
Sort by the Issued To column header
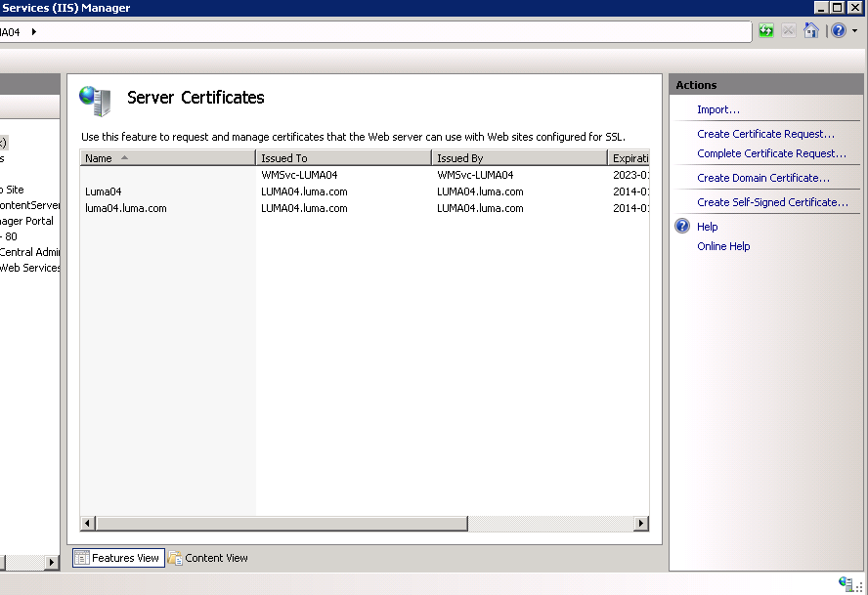pos(344,157)
